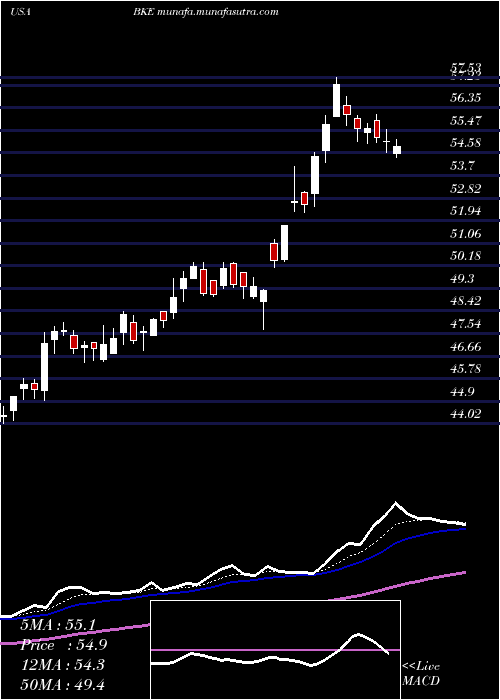Screen dimensions: 500x700
Task: Click the 53.7 price axis label
Action: [x=462, y=166]
